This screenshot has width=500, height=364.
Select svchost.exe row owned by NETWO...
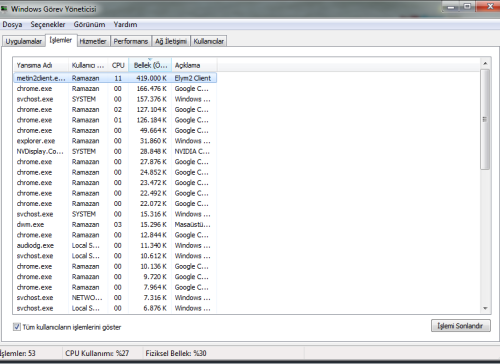tap(115, 298)
